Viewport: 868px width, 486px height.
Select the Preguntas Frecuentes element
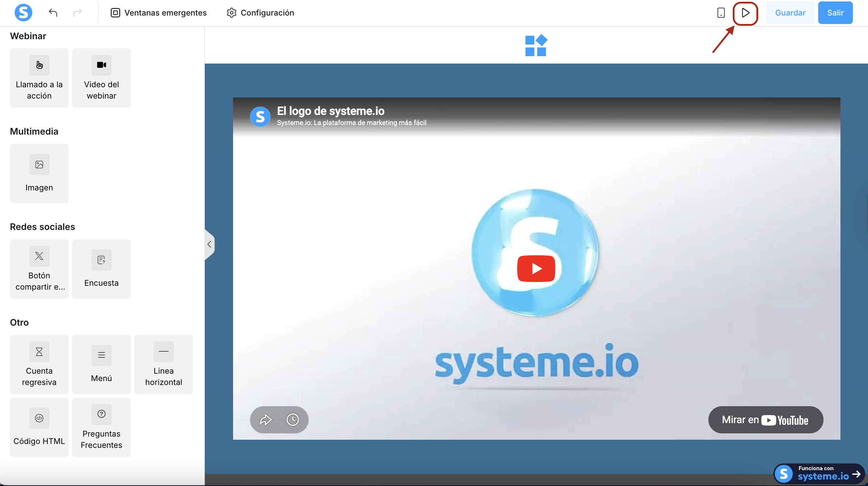pyautogui.click(x=101, y=427)
